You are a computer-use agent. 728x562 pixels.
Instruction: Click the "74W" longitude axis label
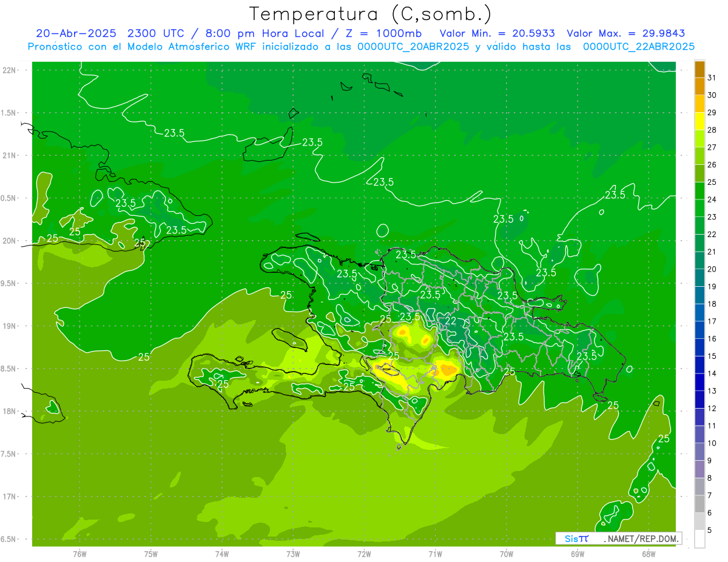(222, 554)
